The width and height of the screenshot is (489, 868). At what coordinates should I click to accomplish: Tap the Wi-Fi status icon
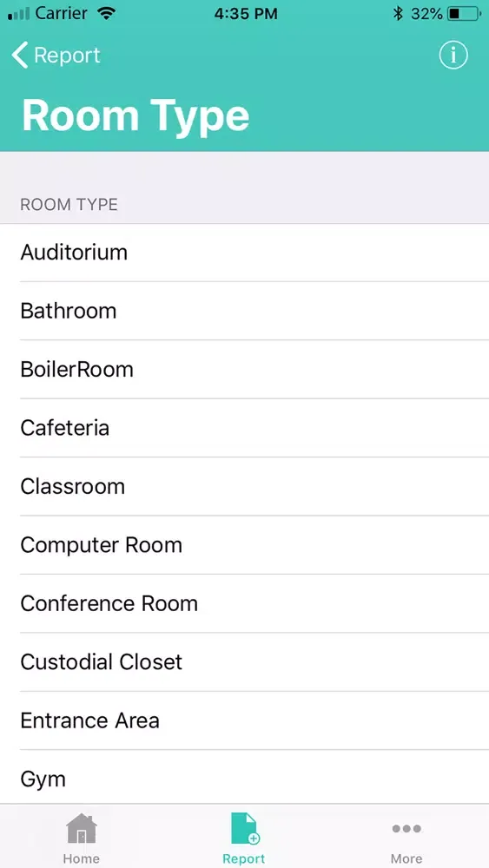(105, 13)
